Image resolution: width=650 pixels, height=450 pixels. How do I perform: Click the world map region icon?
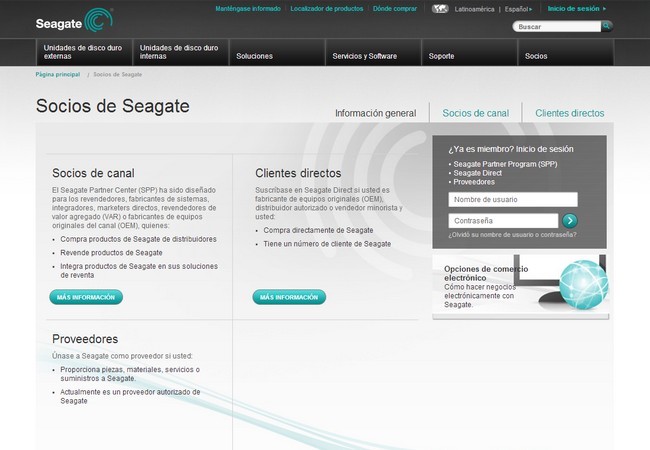pyautogui.click(x=440, y=9)
